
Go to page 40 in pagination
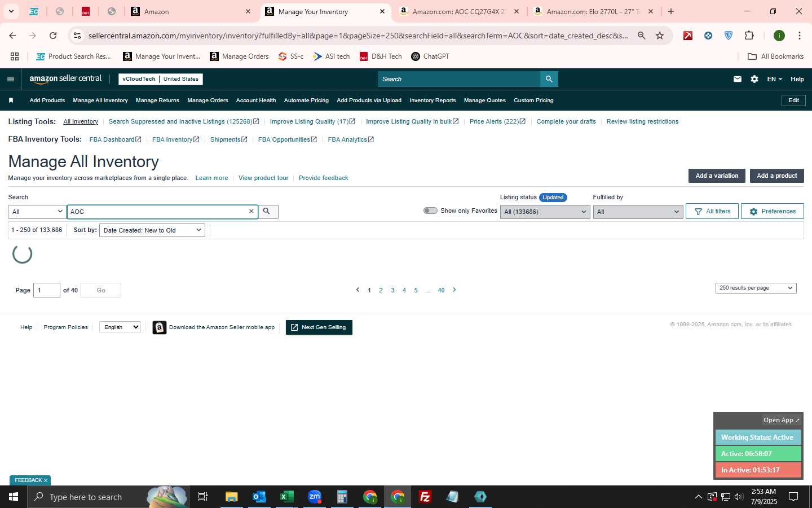coord(441,290)
